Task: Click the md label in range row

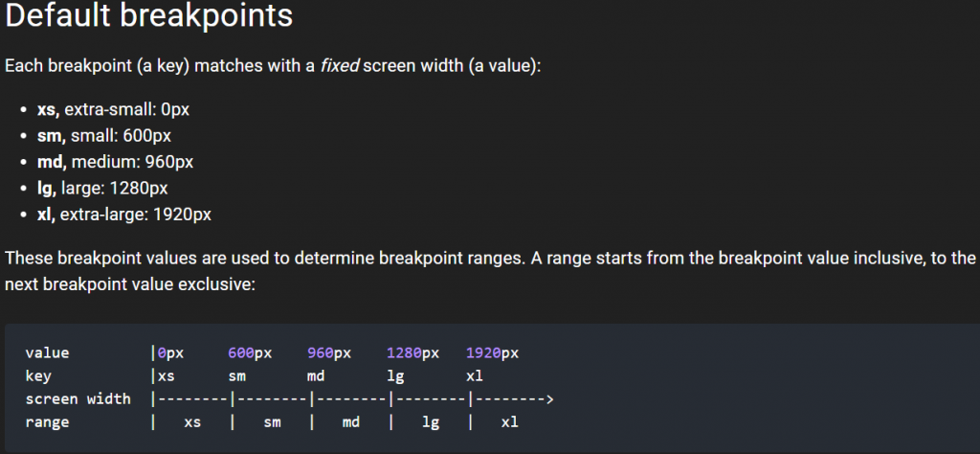Action: point(350,422)
